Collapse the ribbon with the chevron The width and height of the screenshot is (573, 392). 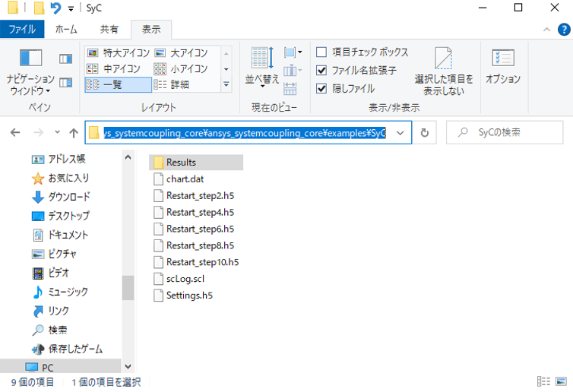click(545, 30)
